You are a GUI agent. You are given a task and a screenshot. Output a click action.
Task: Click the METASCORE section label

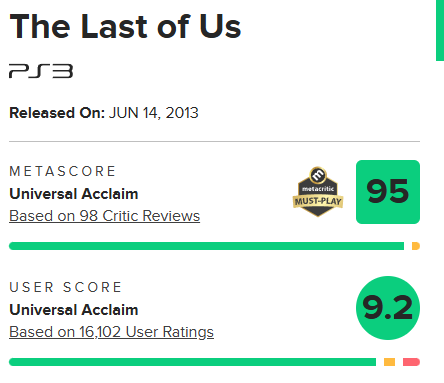tap(62, 171)
